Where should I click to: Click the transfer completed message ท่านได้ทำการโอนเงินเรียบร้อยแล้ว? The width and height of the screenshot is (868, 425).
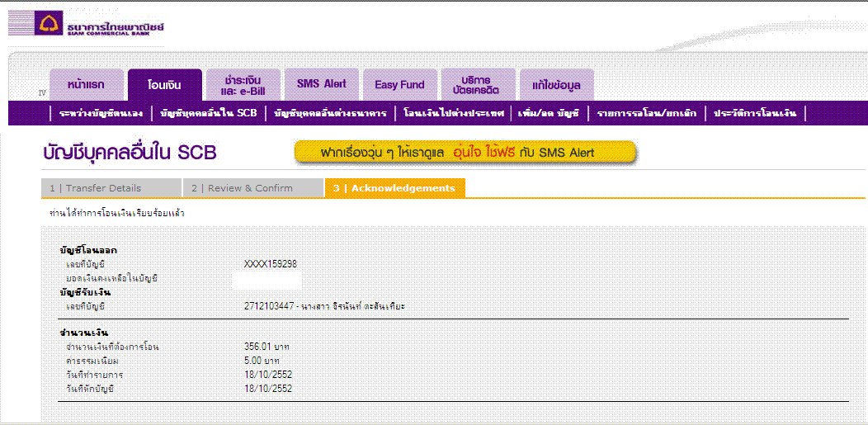pos(117,213)
